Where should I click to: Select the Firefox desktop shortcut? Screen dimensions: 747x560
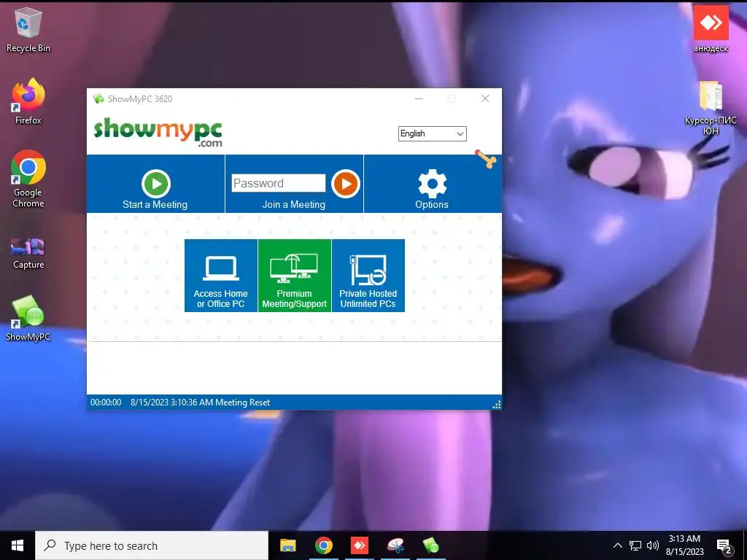28,101
